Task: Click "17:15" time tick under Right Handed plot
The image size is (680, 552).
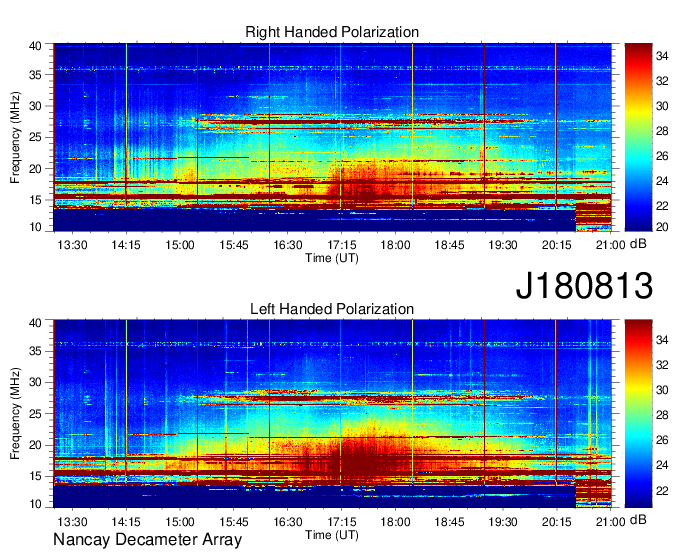Action: click(x=341, y=245)
